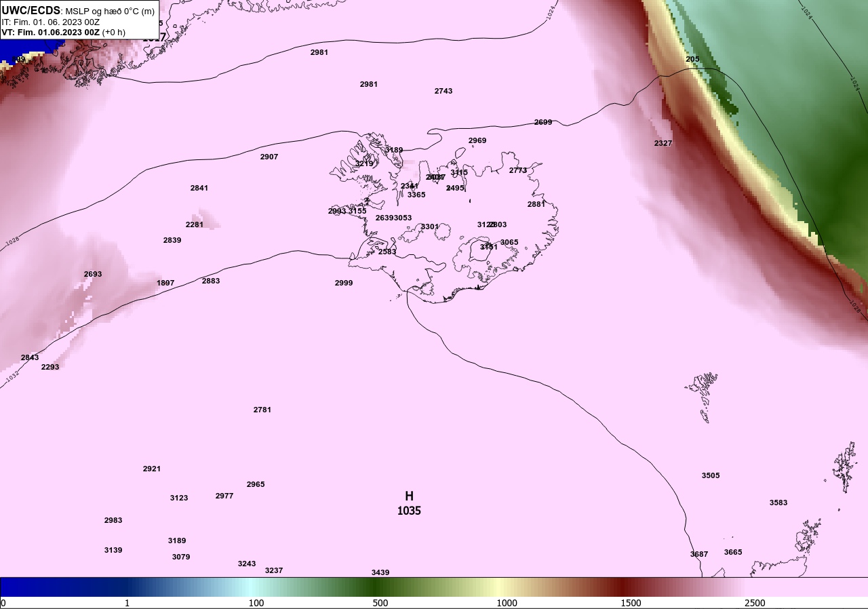Click the 2969 height value
This screenshot has width=868, height=609.
(477, 140)
